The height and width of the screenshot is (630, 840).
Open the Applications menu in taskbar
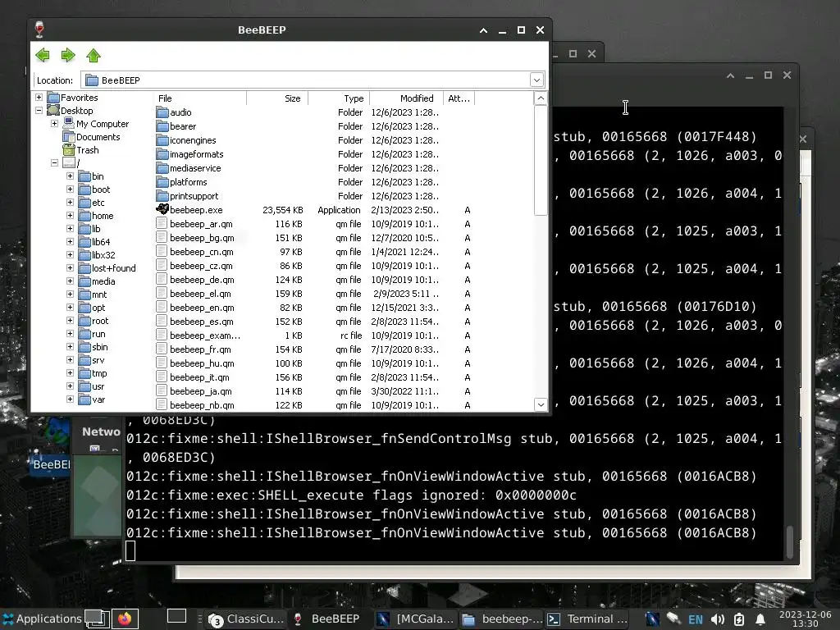coord(42,619)
